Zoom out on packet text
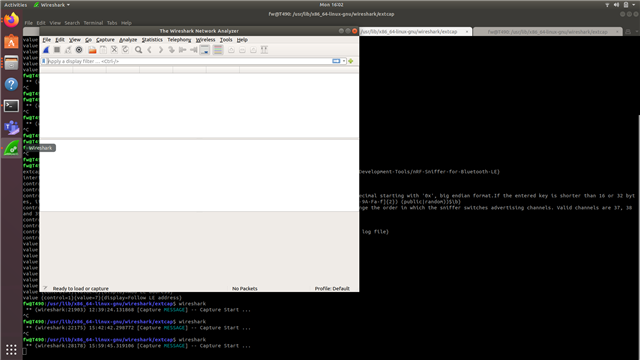 [242, 50]
